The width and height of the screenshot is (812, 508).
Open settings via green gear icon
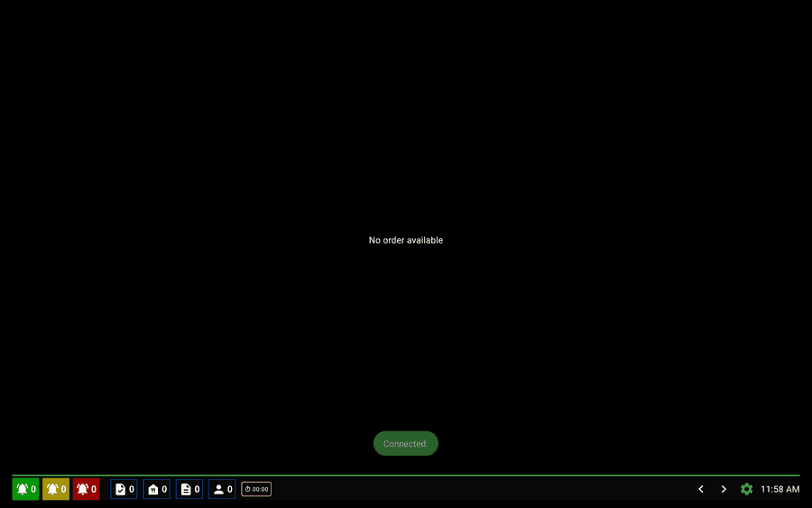746,489
